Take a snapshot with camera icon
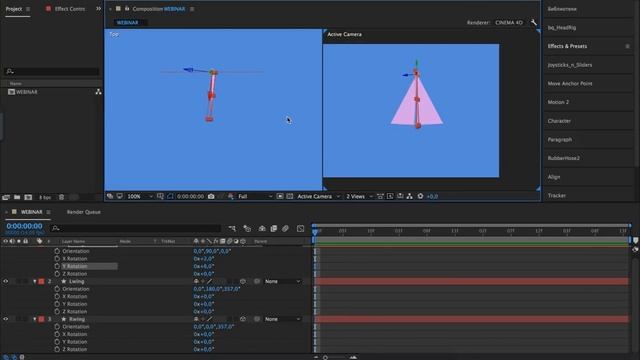The image size is (640, 360). (211, 196)
